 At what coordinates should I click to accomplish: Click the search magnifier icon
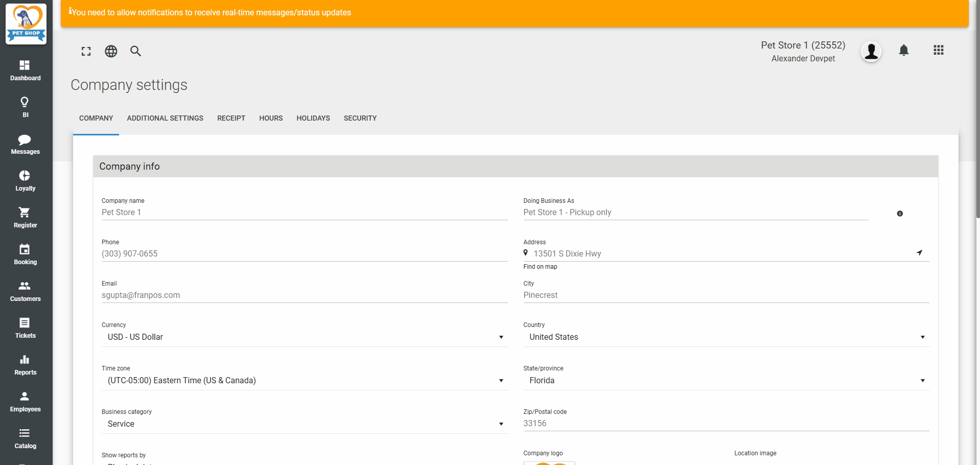(135, 51)
